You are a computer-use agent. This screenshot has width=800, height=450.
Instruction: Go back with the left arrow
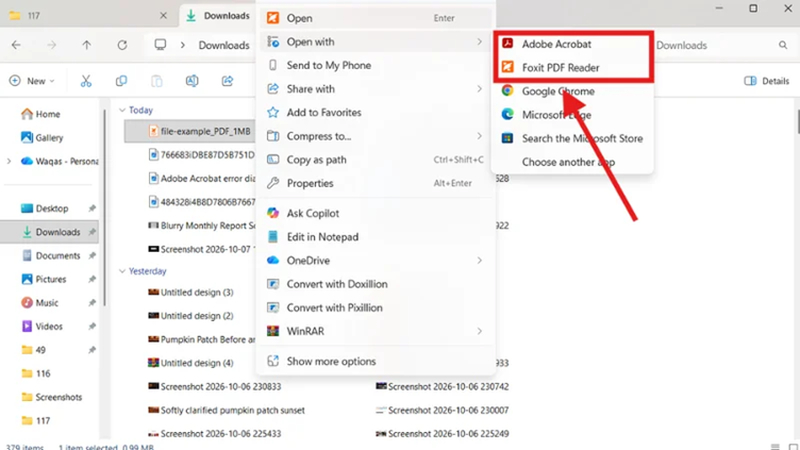tap(16, 45)
